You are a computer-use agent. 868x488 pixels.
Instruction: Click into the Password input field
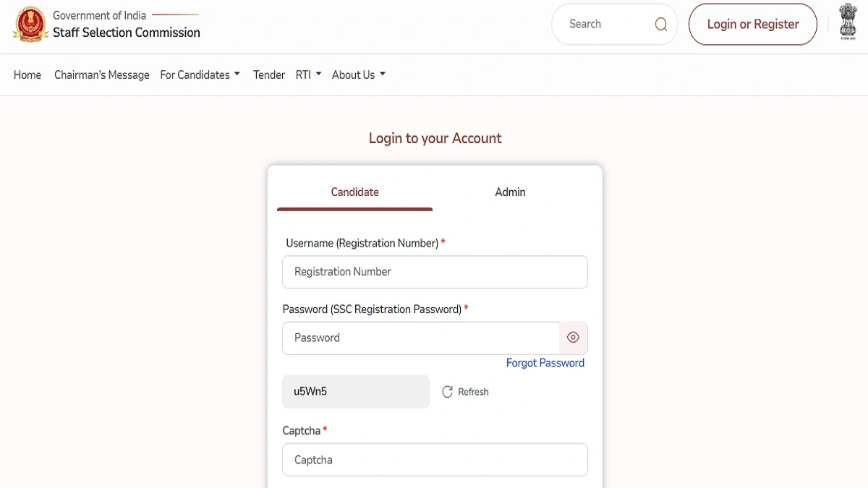tap(420, 338)
